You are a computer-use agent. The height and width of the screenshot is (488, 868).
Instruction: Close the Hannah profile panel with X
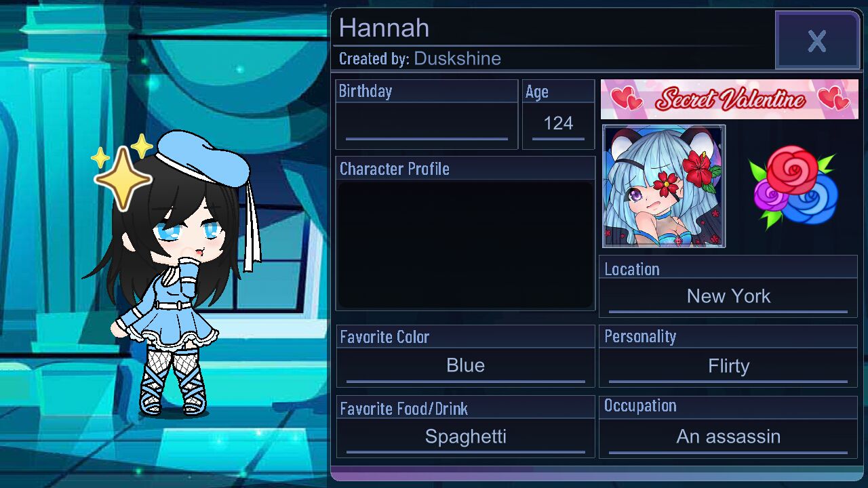[x=817, y=41]
